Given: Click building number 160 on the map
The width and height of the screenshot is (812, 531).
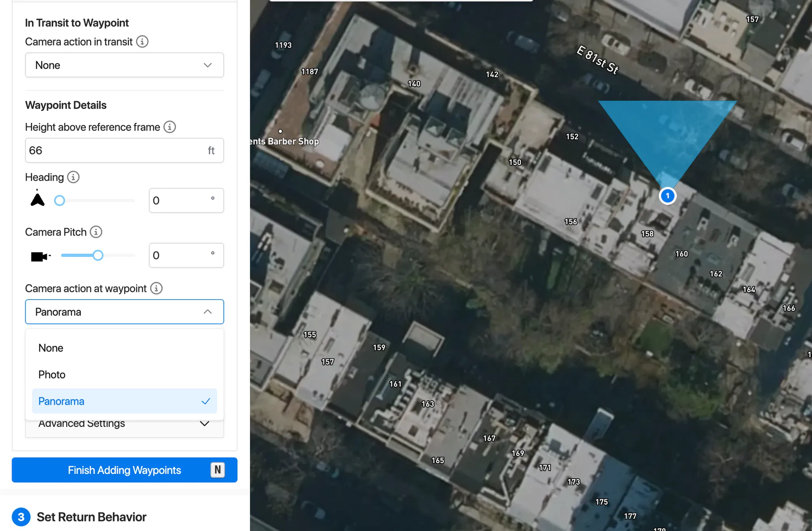Looking at the screenshot, I should [682, 254].
